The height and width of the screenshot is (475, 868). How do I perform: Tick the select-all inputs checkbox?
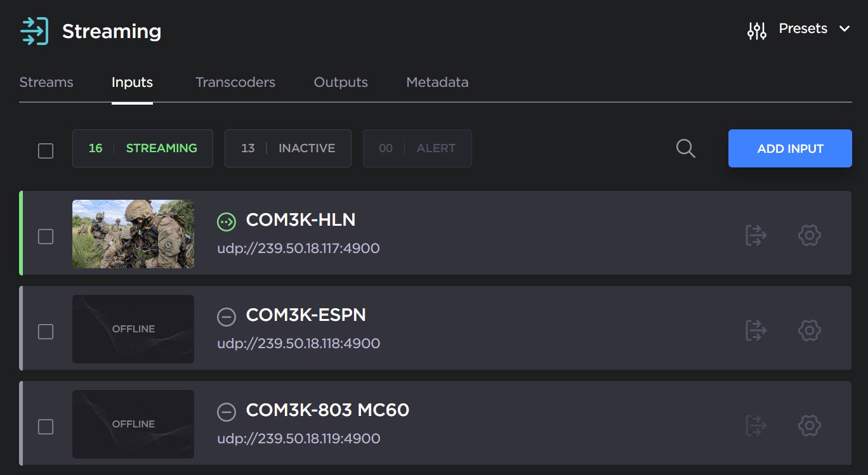(x=46, y=151)
